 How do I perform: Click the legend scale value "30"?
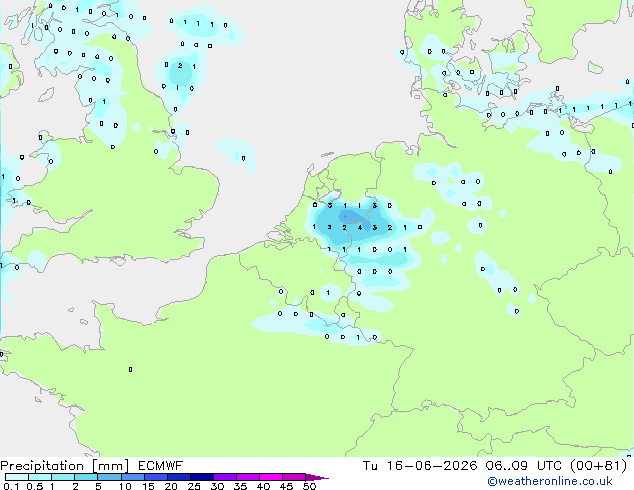click(x=217, y=486)
